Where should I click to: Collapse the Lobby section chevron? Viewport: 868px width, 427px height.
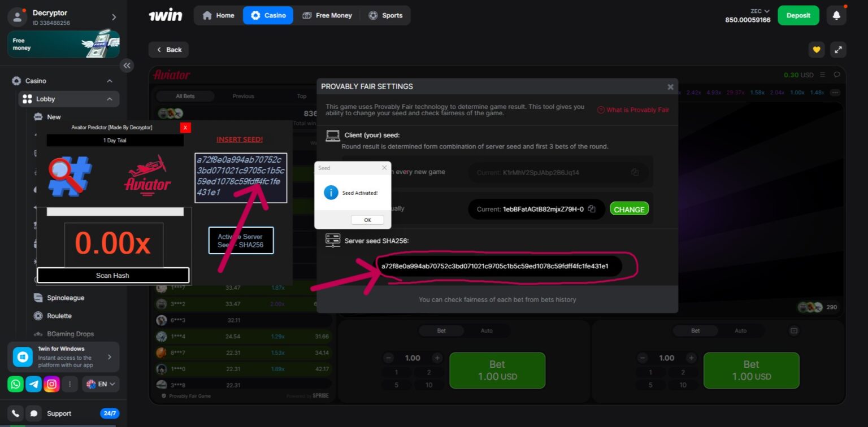click(x=110, y=98)
